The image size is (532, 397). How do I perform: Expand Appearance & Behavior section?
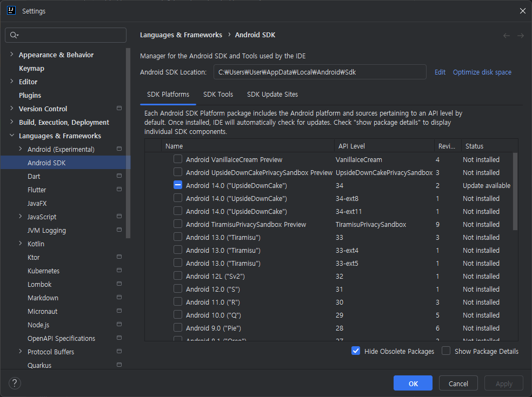click(x=12, y=54)
